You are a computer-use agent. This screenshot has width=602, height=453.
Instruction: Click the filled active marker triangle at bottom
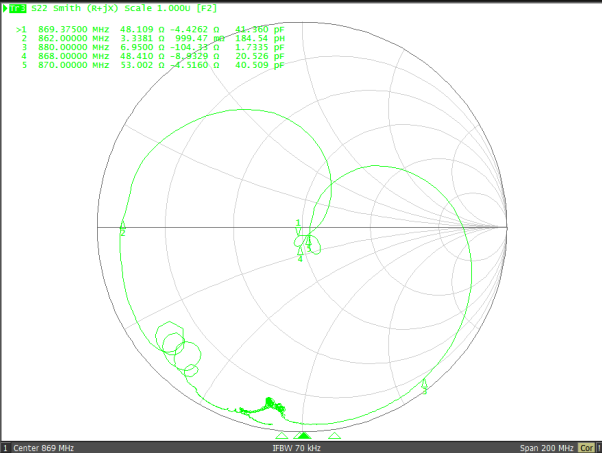pyautogui.click(x=305, y=436)
